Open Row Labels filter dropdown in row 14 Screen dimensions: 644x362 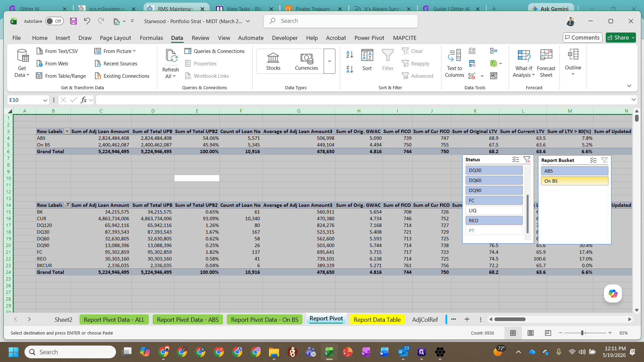click(67, 205)
